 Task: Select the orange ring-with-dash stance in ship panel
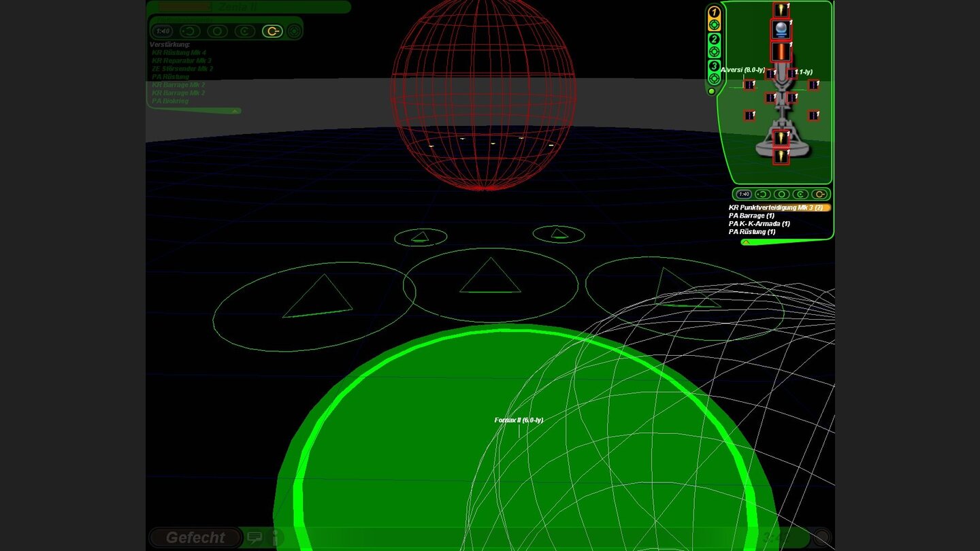pos(819,195)
